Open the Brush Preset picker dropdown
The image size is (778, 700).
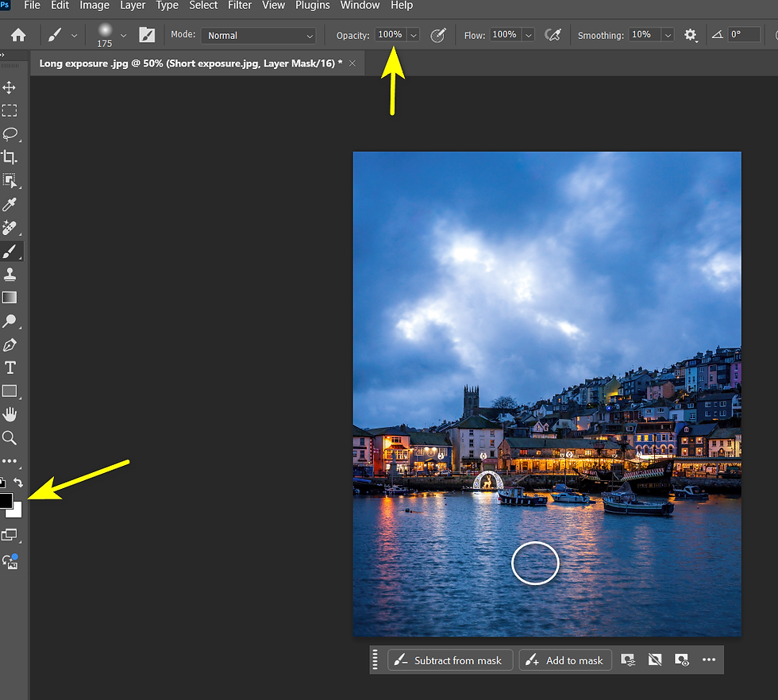pyautogui.click(x=123, y=35)
